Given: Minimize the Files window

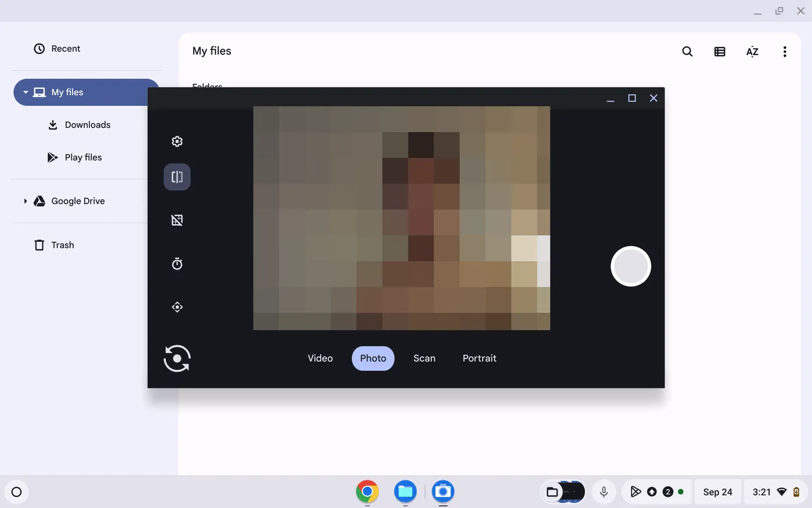Looking at the screenshot, I should pyautogui.click(x=757, y=11).
